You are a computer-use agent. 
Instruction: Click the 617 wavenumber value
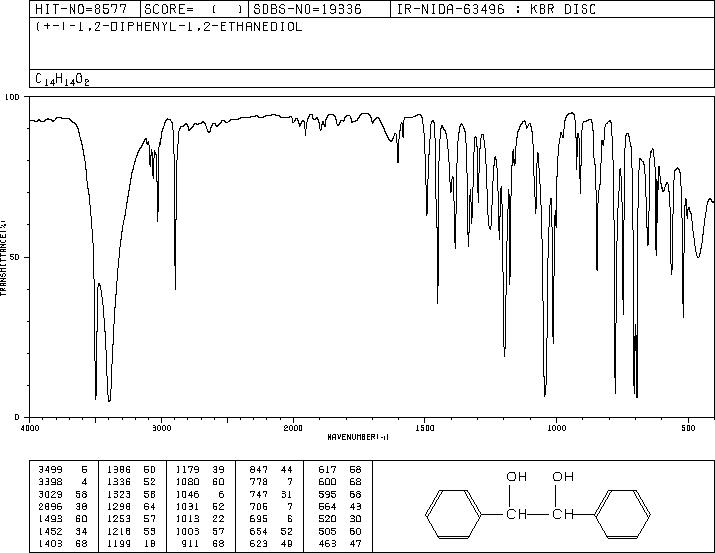point(327,470)
